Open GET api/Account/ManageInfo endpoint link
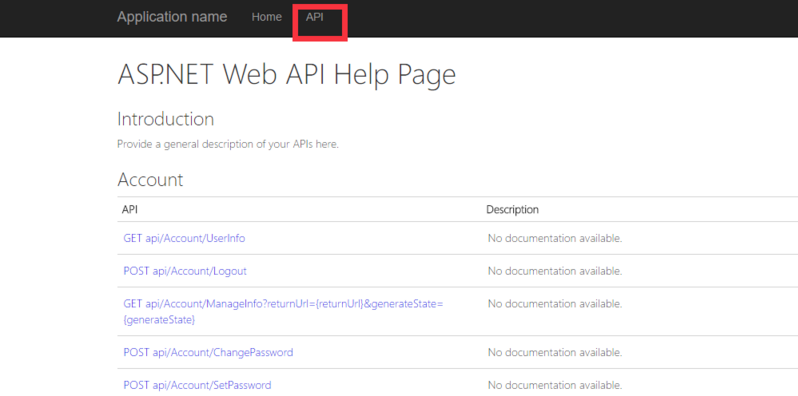 [283, 312]
